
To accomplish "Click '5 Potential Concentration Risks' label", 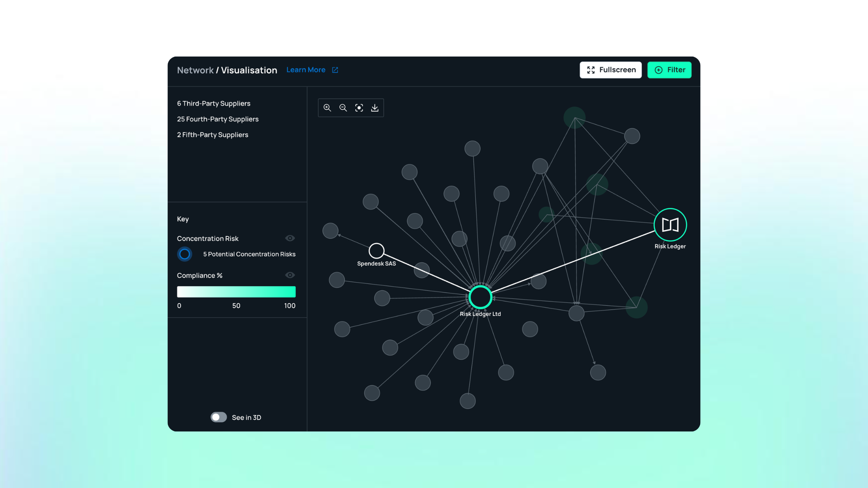I will tap(249, 254).
